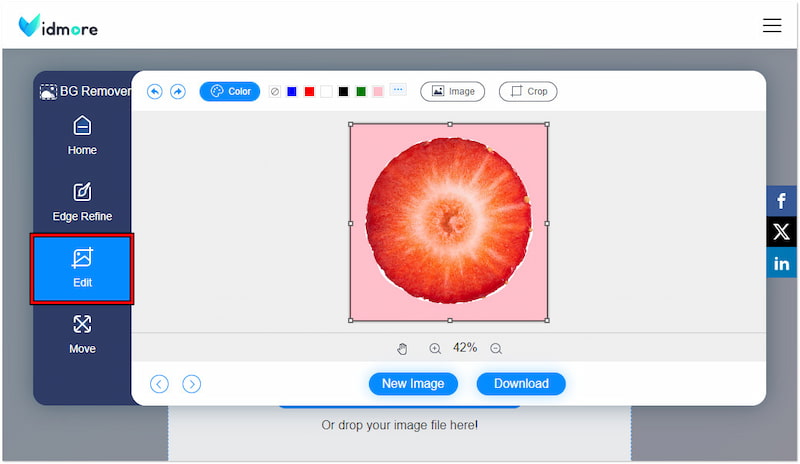Open the hamburger menu at top right
Image resolution: width=800 pixels, height=464 pixels.
(772, 25)
